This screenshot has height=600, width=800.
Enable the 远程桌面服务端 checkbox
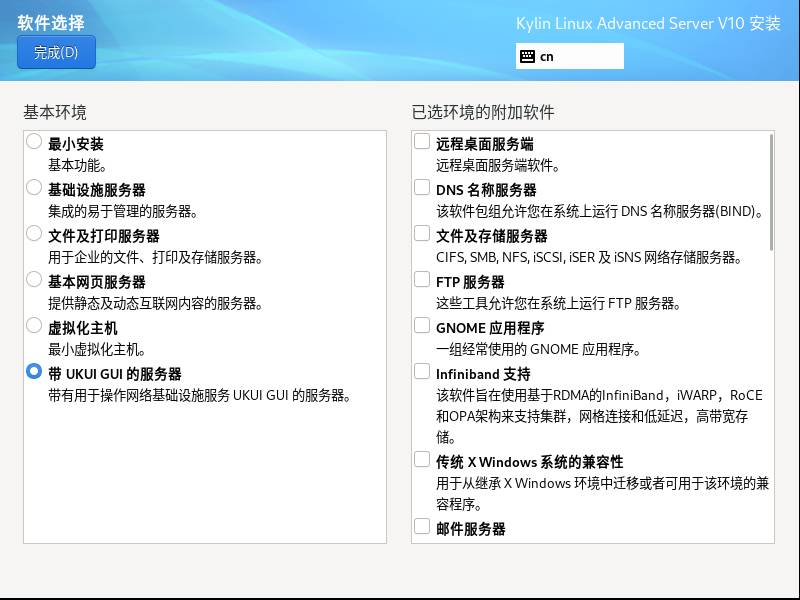pyautogui.click(x=422, y=142)
